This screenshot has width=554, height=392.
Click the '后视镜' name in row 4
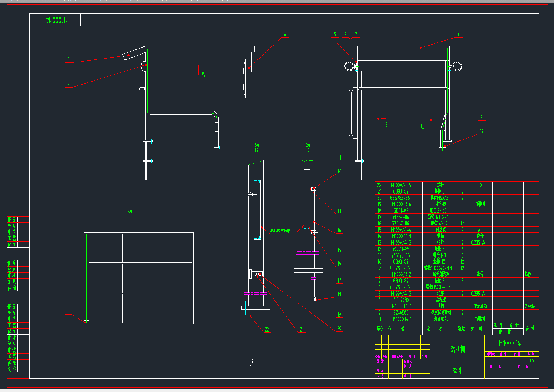[440, 300]
